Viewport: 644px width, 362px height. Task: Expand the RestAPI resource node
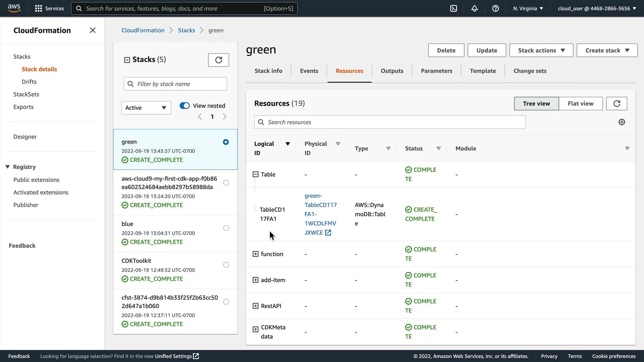click(256, 306)
